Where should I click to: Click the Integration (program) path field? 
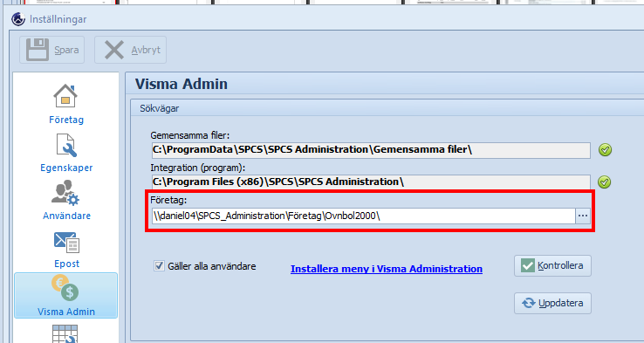pos(371,182)
